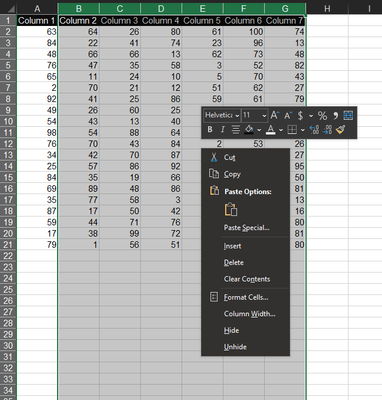Select all cells via corner button
This screenshot has height=400, width=382.
pos(8,9)
